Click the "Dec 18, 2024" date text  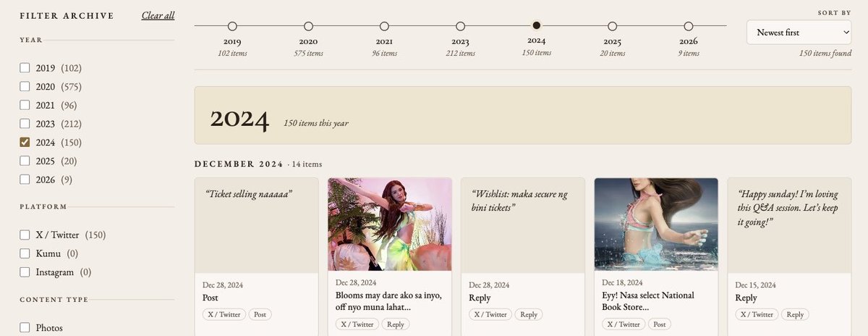coord(622,282)
